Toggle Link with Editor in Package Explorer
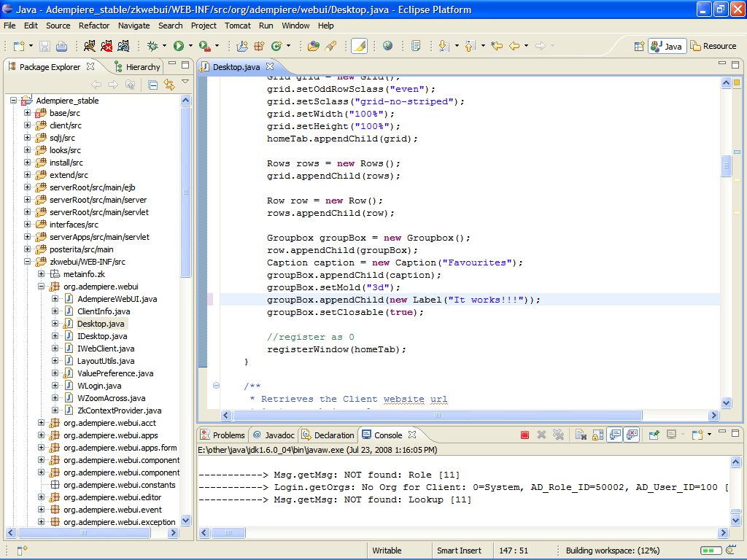 coord(169,85)
